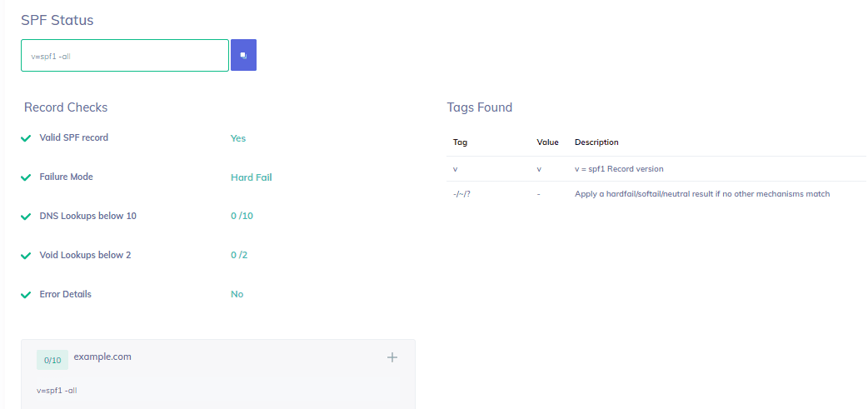The height and width of the screenshot is (409, 868).
Task: Click the checkmark beside Valid SPF record
Action: pos(26,138)
